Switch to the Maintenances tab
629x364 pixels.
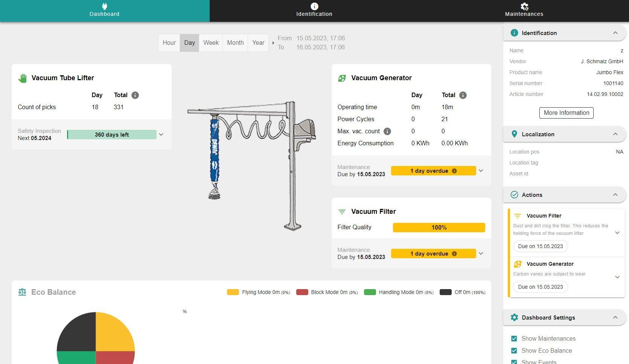tap(524, 11)
